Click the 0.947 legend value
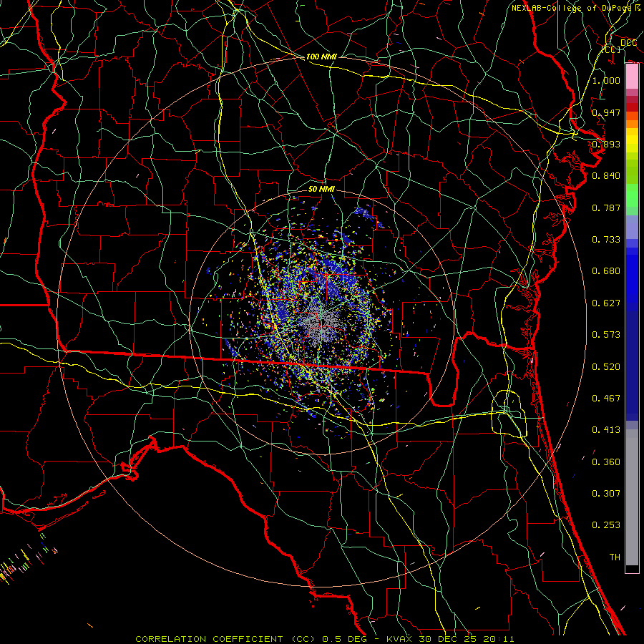This screenshot has width=644, height=644. click(606, 112)
